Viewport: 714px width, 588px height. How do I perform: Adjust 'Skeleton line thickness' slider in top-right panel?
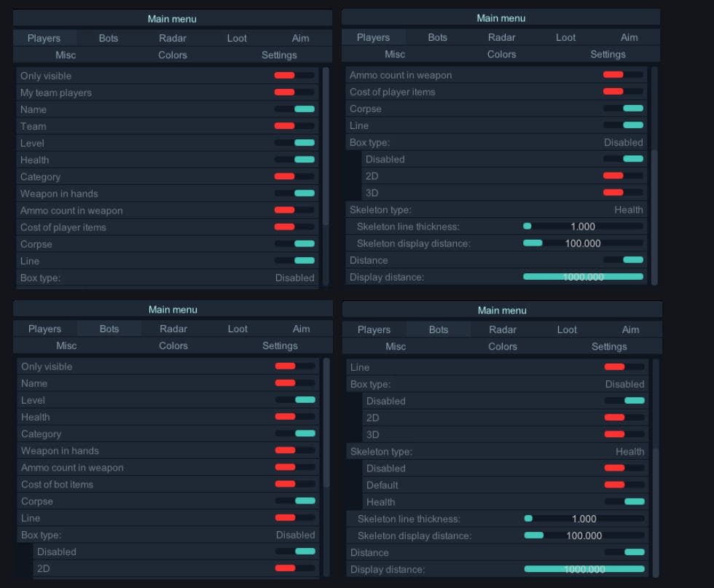pos(583,227)
